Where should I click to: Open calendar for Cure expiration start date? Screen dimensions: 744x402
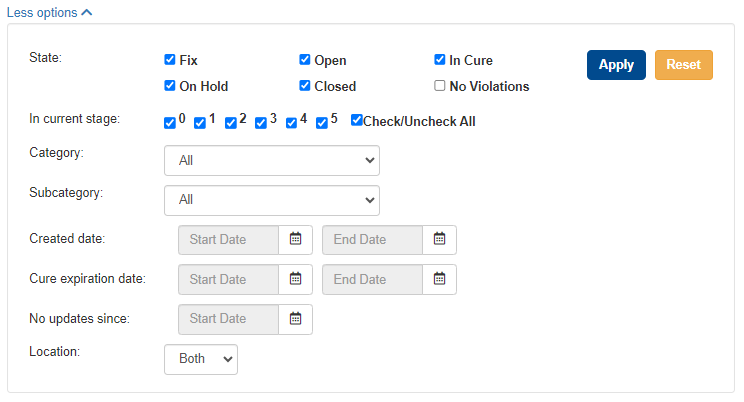[295, 279]
